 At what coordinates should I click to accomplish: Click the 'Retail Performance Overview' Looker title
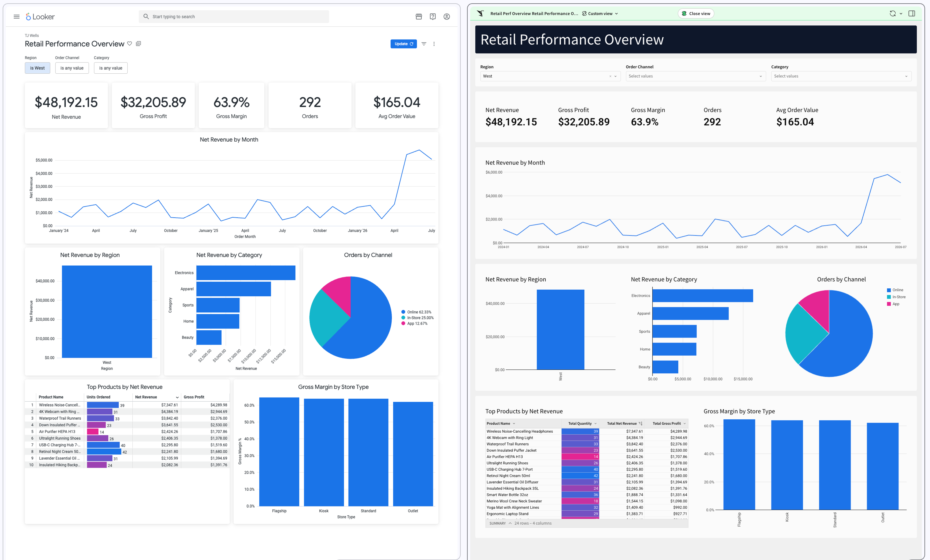coord(74,44)
